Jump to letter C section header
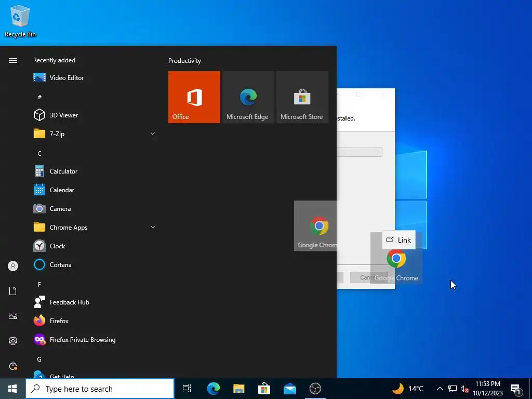 tap(39, 154)
